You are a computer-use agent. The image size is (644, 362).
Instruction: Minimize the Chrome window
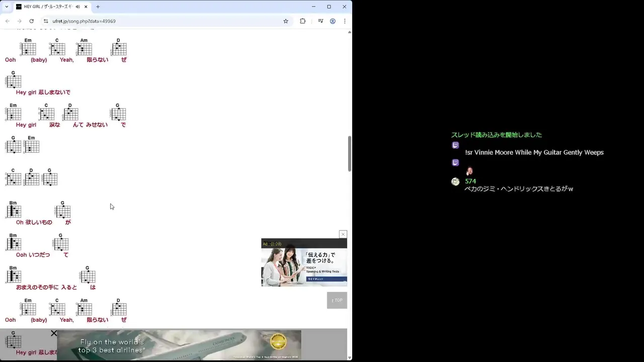point(313,7)
